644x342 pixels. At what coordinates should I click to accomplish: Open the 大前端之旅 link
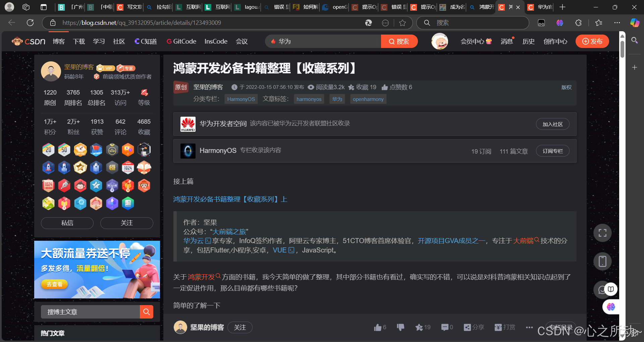click(230, 231)
